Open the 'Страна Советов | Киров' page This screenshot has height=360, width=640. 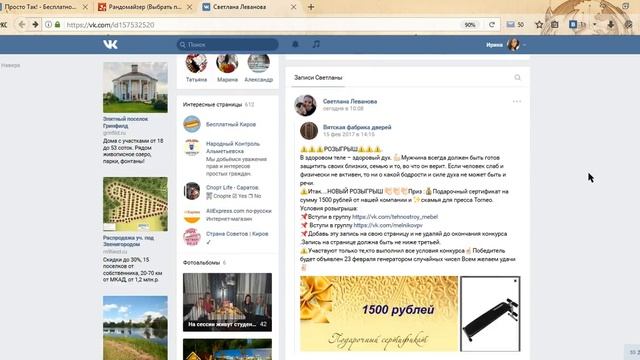point(237,234)
